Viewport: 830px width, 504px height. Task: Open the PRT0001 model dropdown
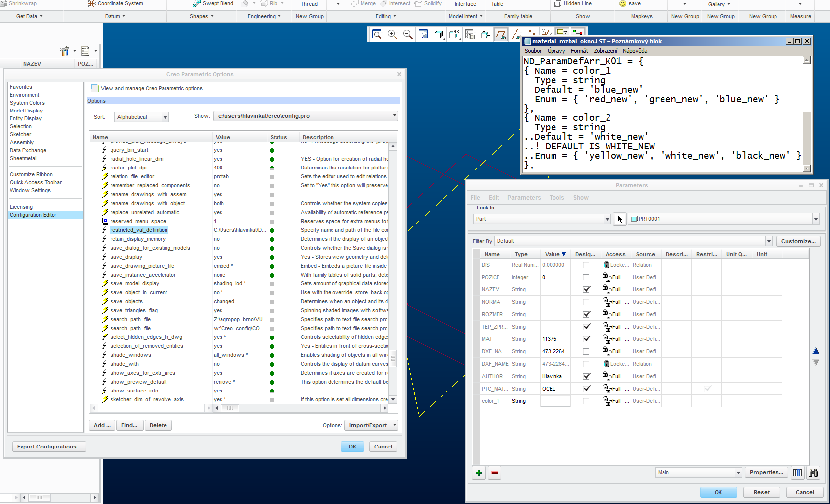coord(816,219)
